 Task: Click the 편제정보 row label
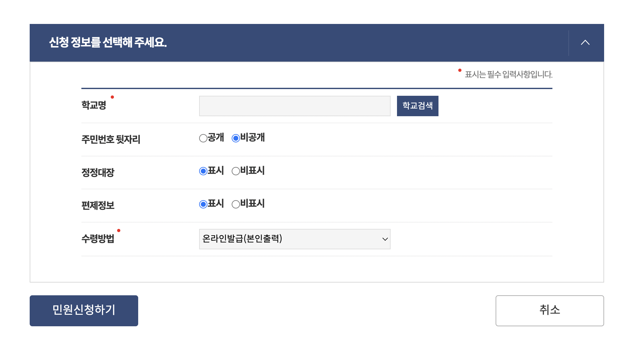click(98, 204)
